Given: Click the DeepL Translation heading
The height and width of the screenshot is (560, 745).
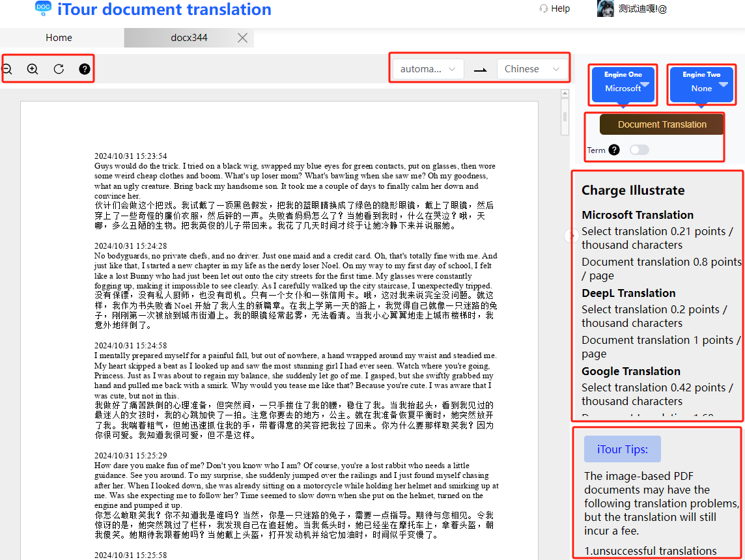Looking at the screenshot, I should (628, 293).
